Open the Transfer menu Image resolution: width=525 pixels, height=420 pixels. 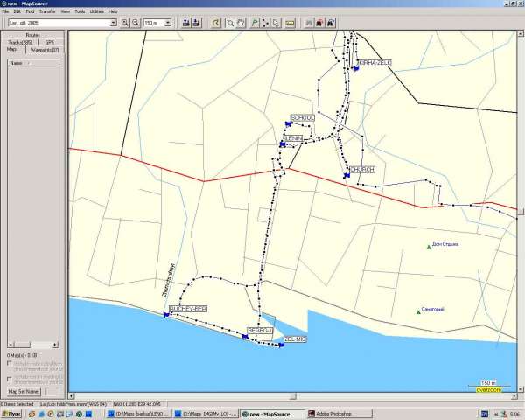47,11
